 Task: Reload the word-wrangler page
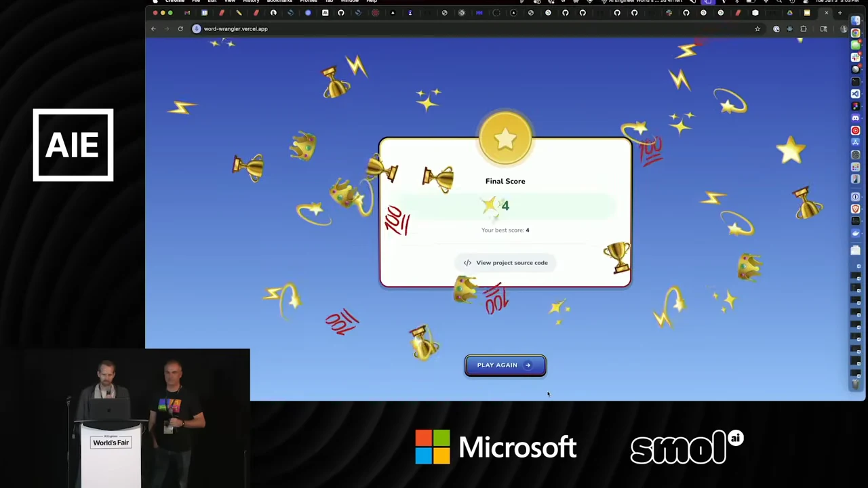point(180,29)
